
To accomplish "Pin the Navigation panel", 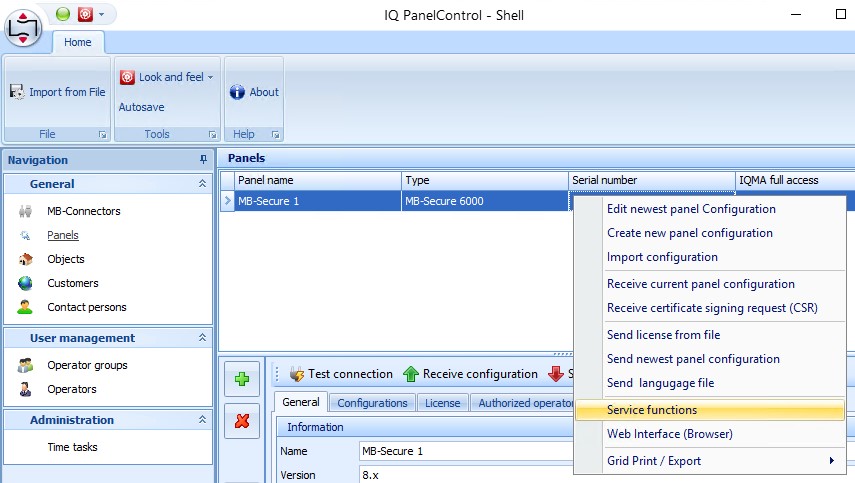I will pyautogui.click(x=203, y=159).
